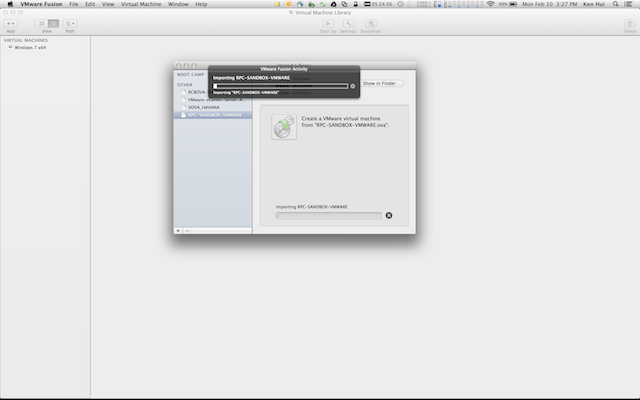
Task: Click the Time Machine clock icon
Action: point(400,4)
